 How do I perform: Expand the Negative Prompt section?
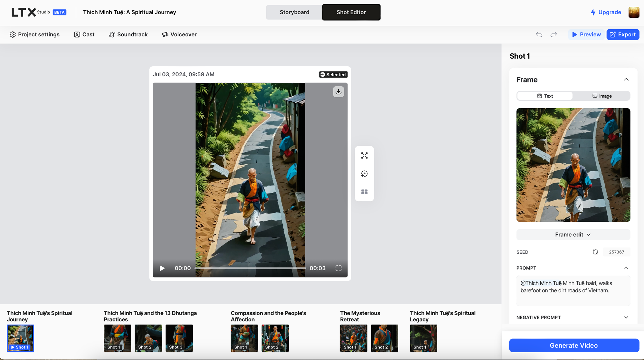click(626, 317)
